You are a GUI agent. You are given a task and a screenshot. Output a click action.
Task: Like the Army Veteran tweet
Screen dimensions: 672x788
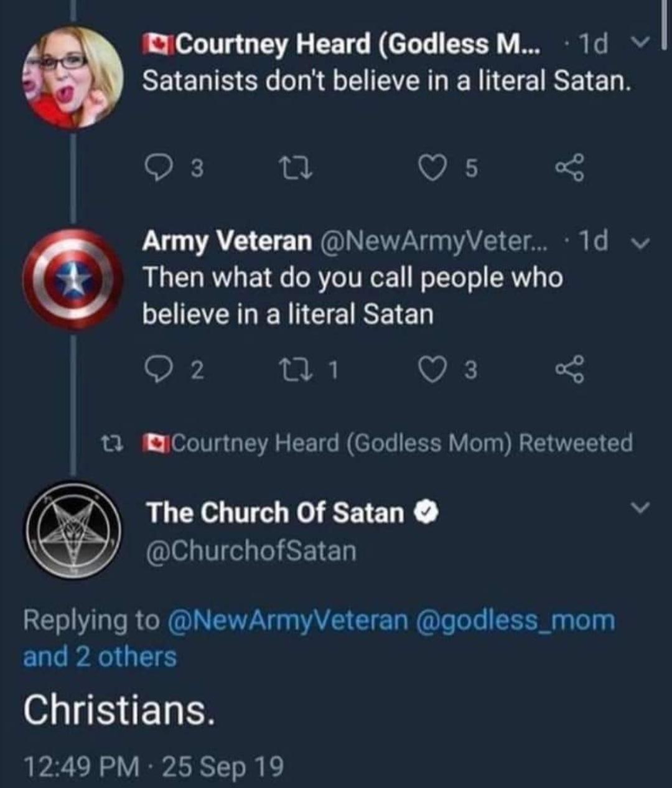pos(429,370)
